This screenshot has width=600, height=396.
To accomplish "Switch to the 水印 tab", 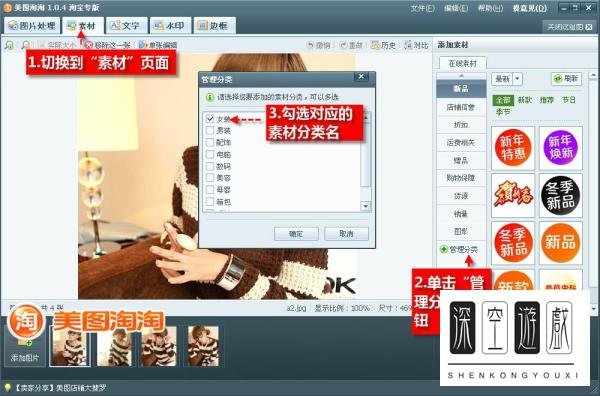I will click(170, 26).
